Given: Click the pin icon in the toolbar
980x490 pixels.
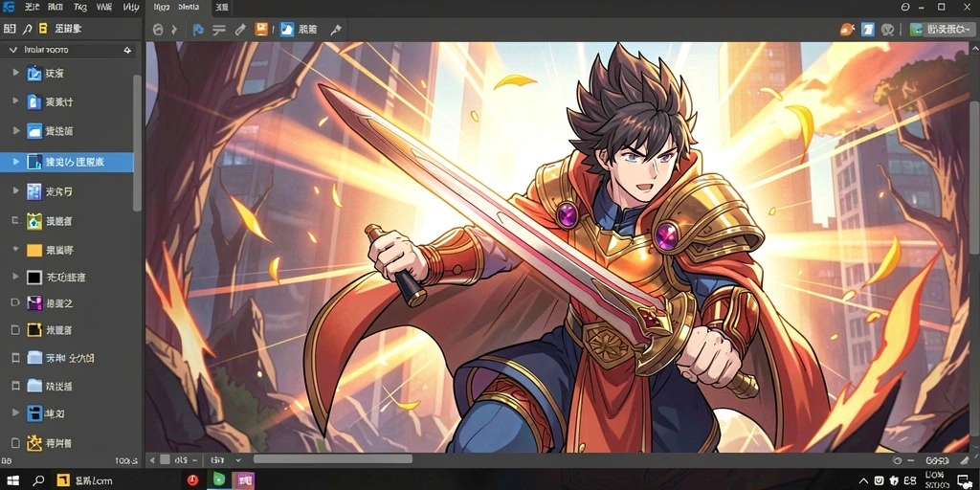Looking at the screenshot, I should point(336,30).
